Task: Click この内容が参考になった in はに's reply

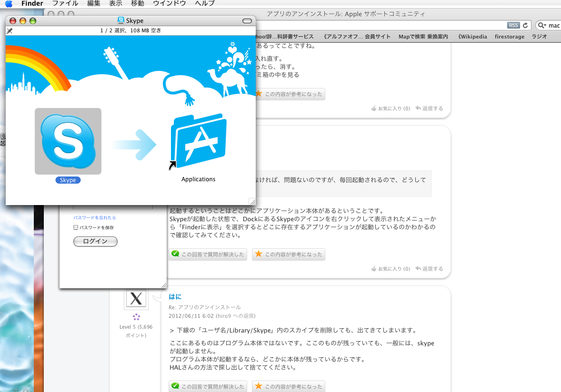Action: [289, 386]
